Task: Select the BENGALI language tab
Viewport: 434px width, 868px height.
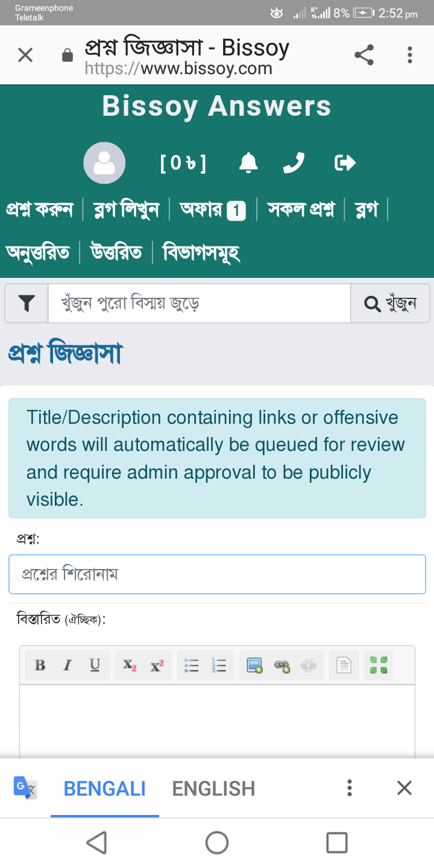Action: point(105,788)
